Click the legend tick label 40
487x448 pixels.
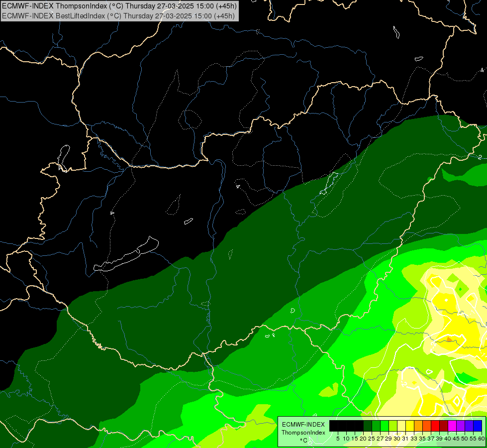pyautogui.click(x=448, y=439)
